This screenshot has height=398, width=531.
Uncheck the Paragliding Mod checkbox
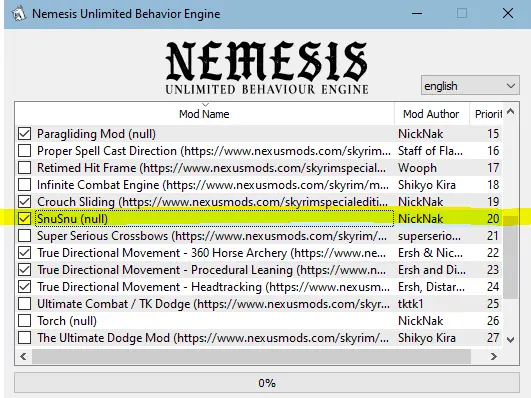24,133
